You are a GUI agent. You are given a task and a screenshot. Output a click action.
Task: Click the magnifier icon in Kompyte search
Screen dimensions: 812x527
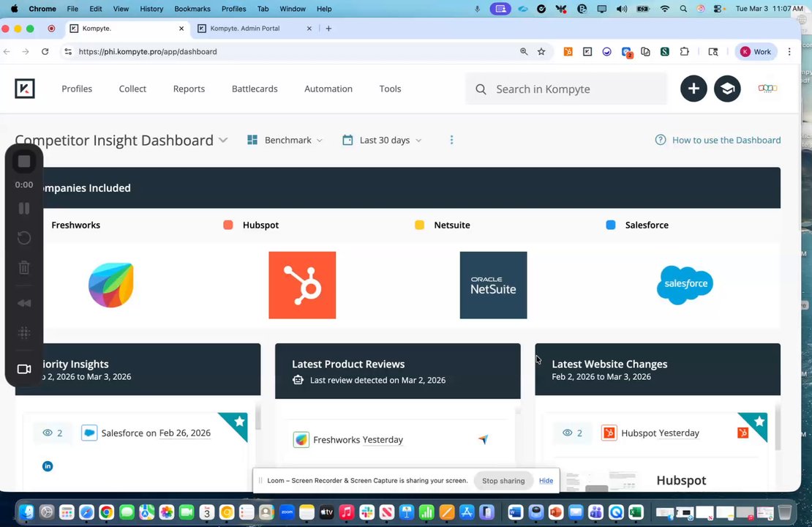[481, 89]
